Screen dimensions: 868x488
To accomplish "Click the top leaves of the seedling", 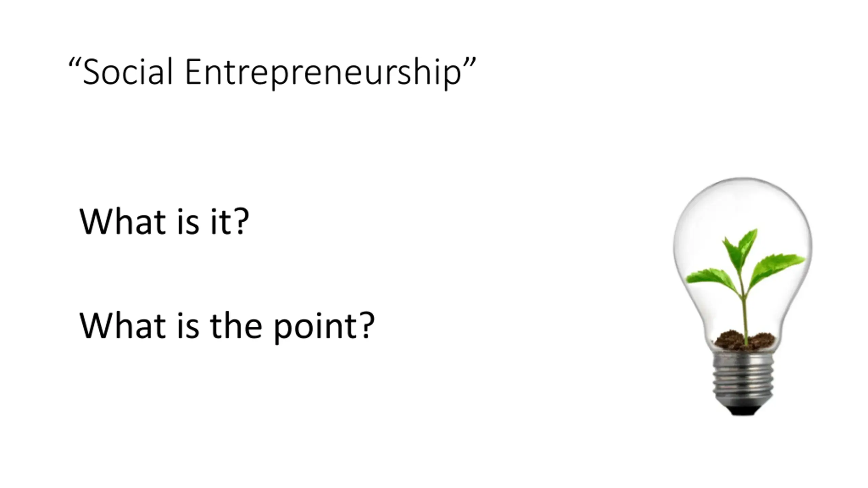I will [x=741, y=246].
